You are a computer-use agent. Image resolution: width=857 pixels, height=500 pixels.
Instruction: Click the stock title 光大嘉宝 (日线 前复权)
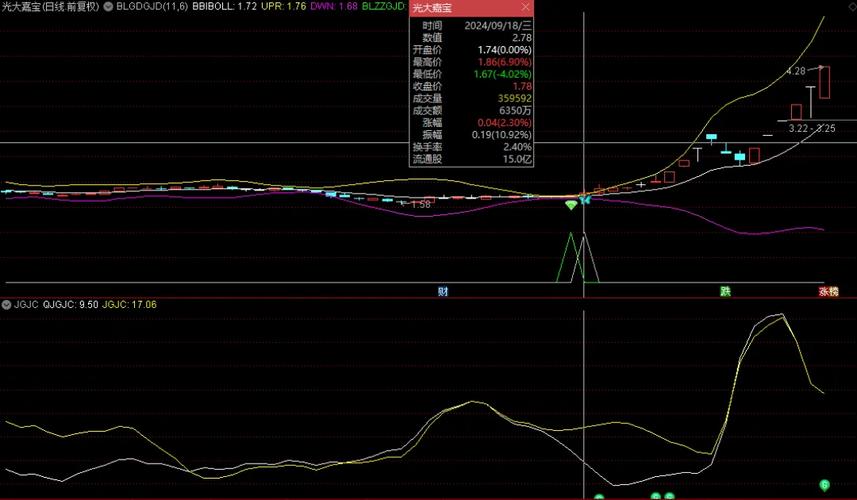[x=50, y=7]
